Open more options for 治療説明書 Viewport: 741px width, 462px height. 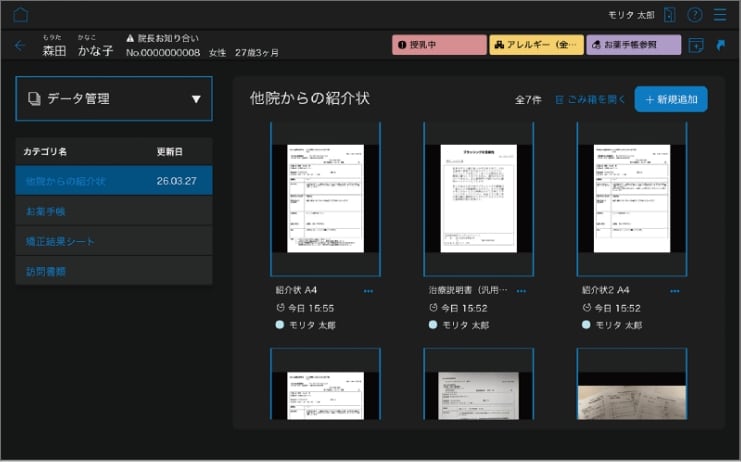521,291
